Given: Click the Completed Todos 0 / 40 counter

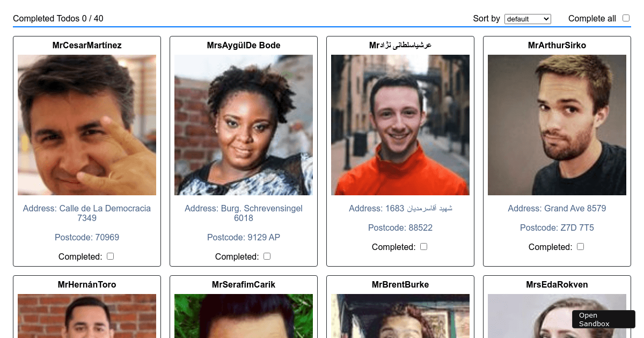Looking at the screenshot, I should tap(58, 19).
